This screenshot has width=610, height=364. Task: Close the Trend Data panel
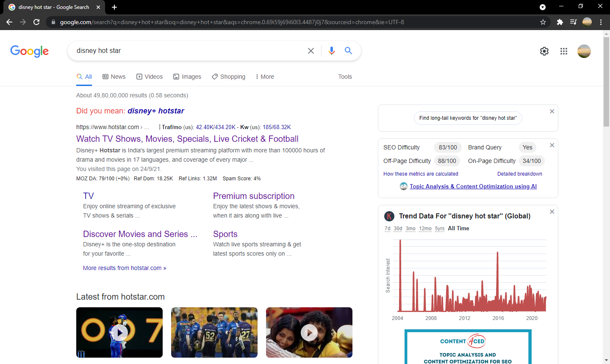(552, 212)
